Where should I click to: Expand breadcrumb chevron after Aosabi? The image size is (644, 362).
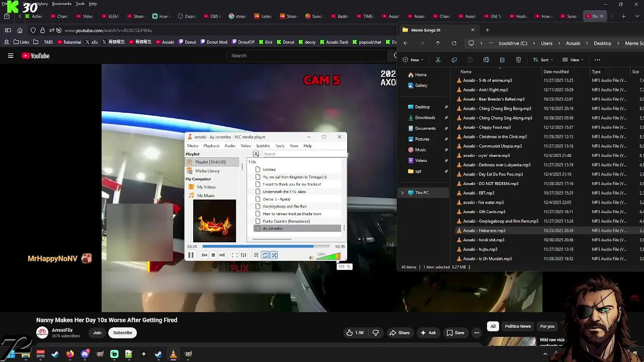click(x=587, y=43)
